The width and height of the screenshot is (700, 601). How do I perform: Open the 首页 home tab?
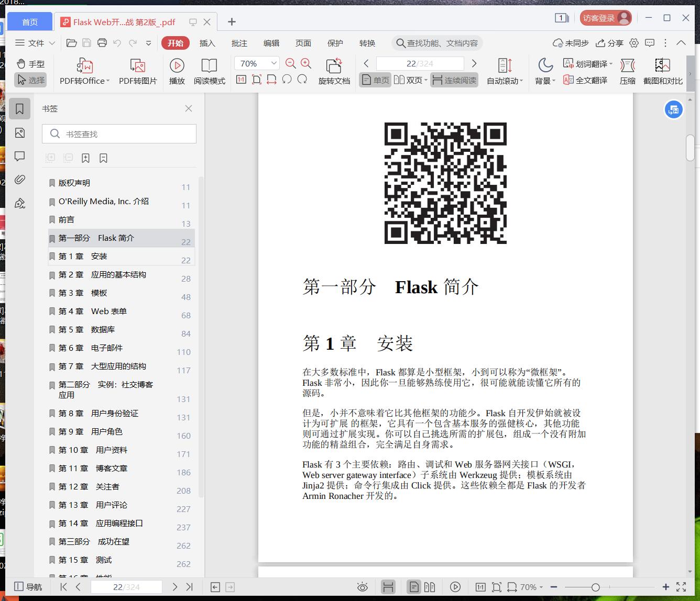[x=30, y=22]
